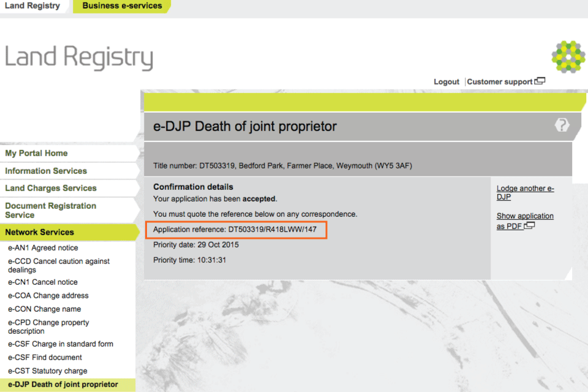Image resolution: width=588 pixels, height=392 pixels.
Task: Select the Business e-services tab
Action: pos(122,6)
